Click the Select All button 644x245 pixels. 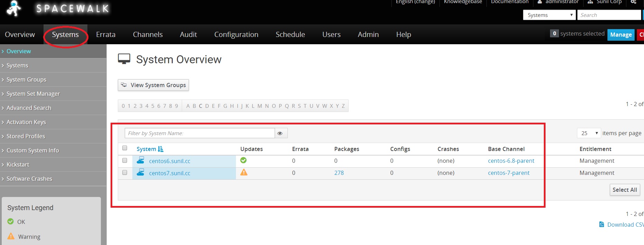point(625,190)
